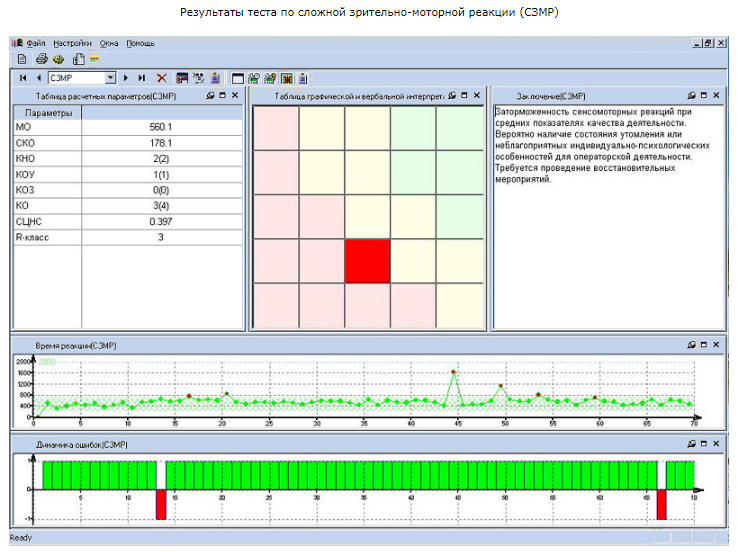
Task: Go to the next record arrow
Action: click(x=126, y=78)
